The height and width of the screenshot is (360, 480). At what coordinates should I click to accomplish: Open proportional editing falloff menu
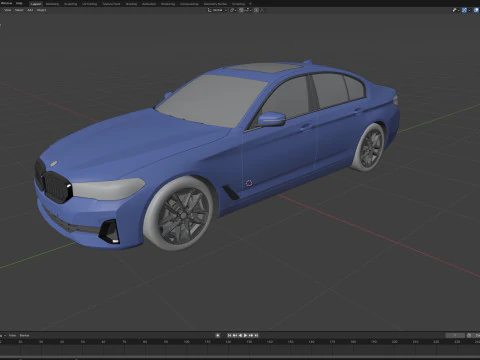[x=262, y=10]
